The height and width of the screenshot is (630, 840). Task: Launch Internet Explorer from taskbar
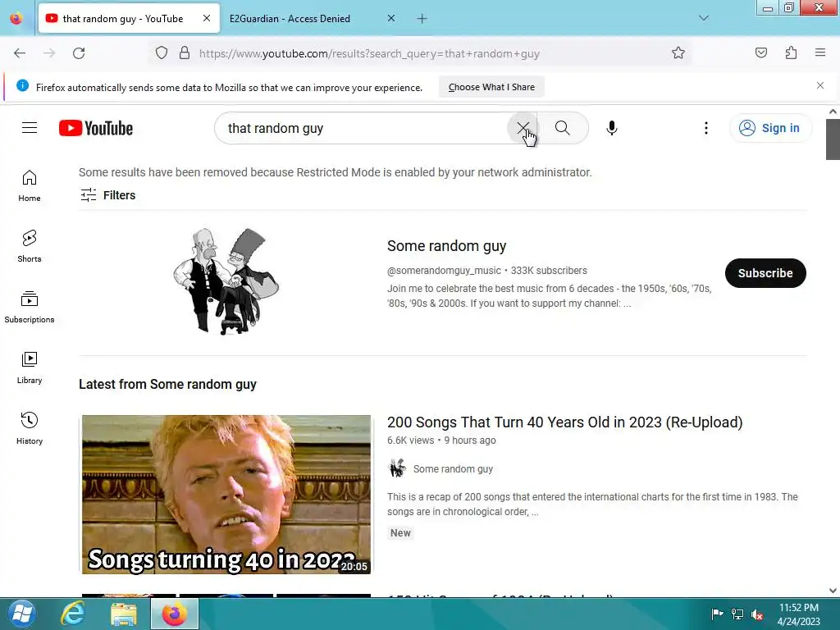pos(72,614)
